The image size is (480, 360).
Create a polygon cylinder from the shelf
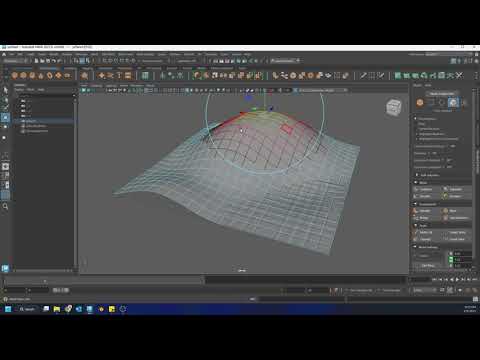32,76
